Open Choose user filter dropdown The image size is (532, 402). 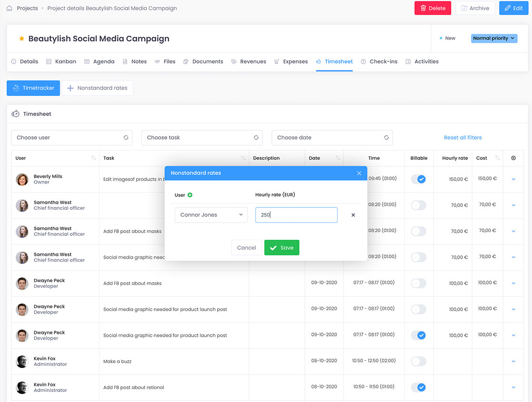pyautogui.click(x=71, y=137)
